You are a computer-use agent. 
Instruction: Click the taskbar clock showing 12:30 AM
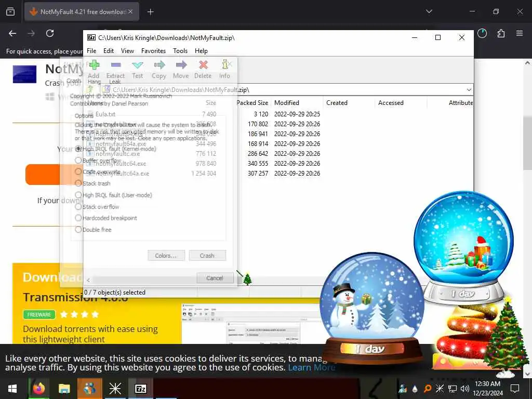(487, 389)
